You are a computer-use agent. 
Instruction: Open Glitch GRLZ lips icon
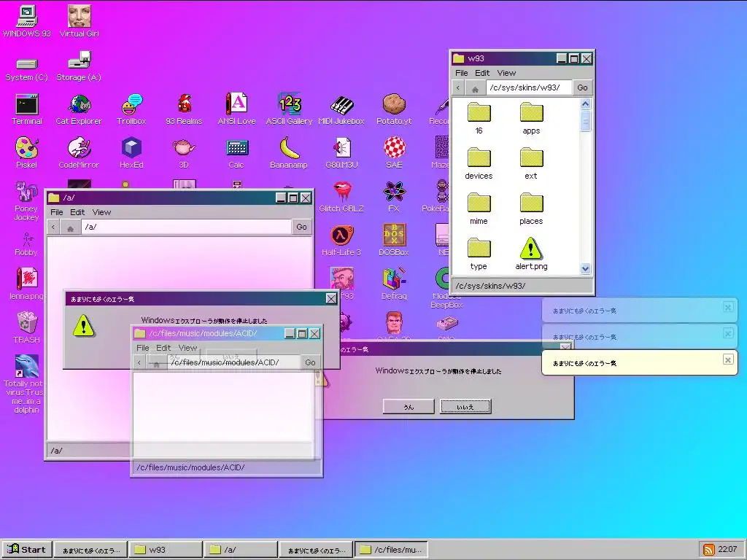click(x=341, y=197)
